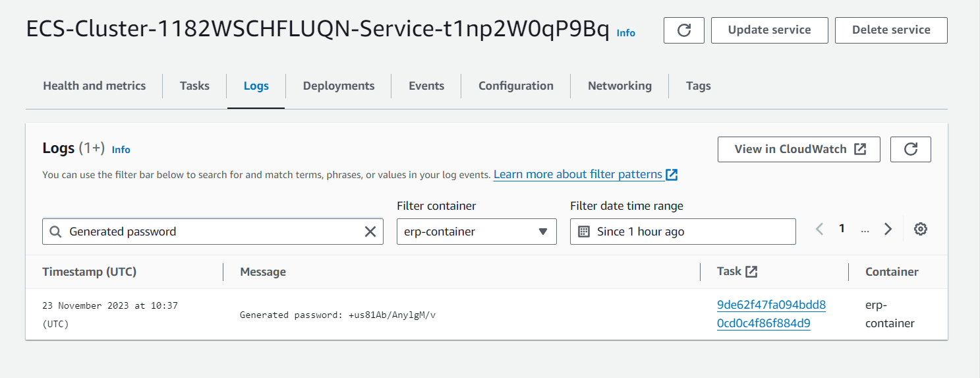
Task: Click the Delete service button
Action: coord(891,30)
